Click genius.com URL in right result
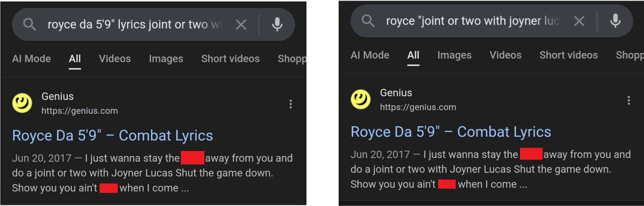This screenshot has height=206, width=644. [418, 107]
